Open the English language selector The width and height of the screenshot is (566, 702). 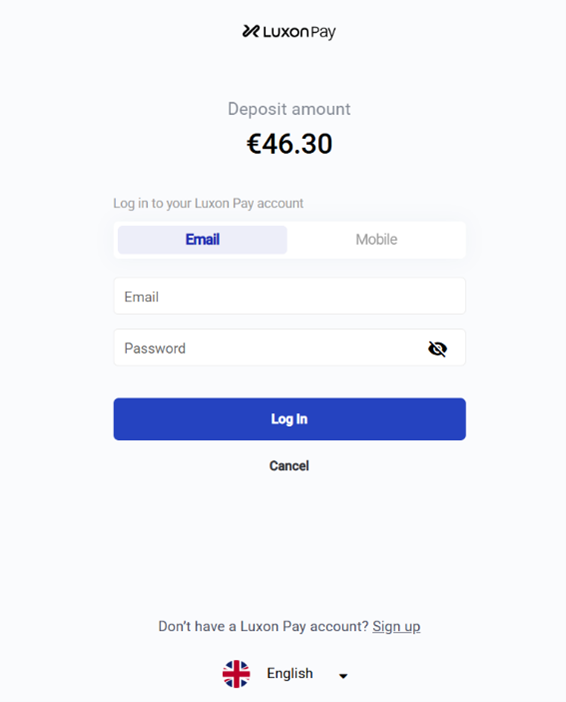tap(286, 674)
